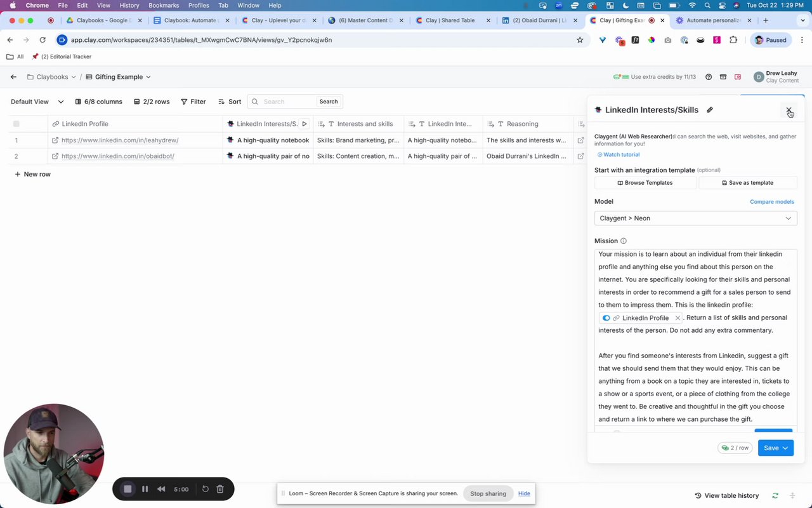Delete the Loom recording with trash icon
Viewport: 812px width, 508px height.
[220, 489]
